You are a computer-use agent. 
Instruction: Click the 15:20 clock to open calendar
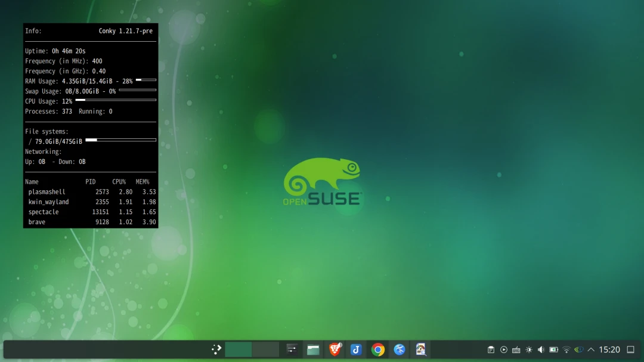coord(609,350)
